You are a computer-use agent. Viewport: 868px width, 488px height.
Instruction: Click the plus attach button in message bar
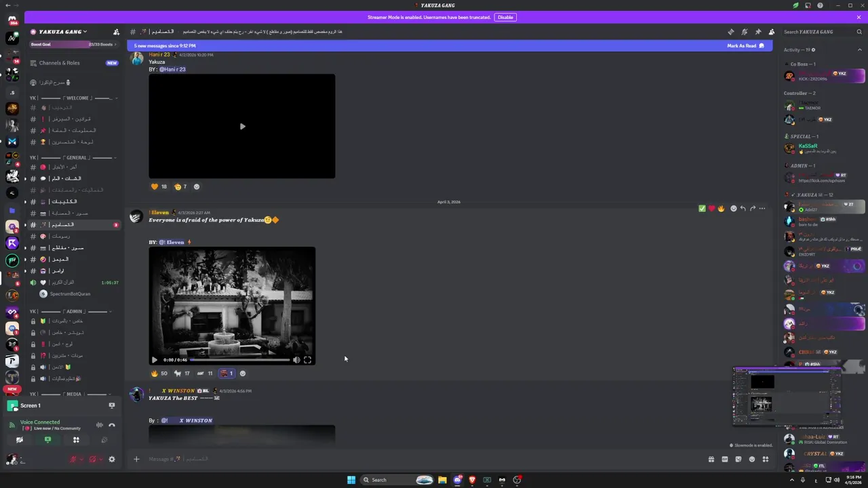coord(136,459)
